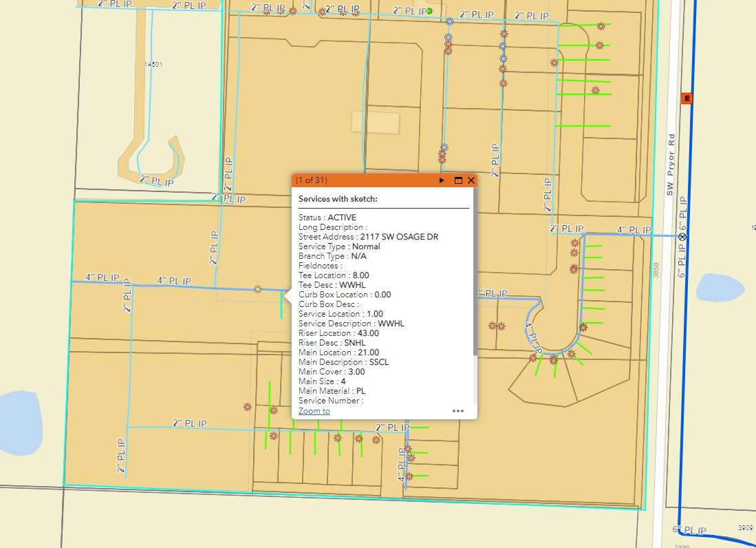The image size is (756, 548).
Task: Click the (1 of 31) popup header text
Action: tap(312, 180)
